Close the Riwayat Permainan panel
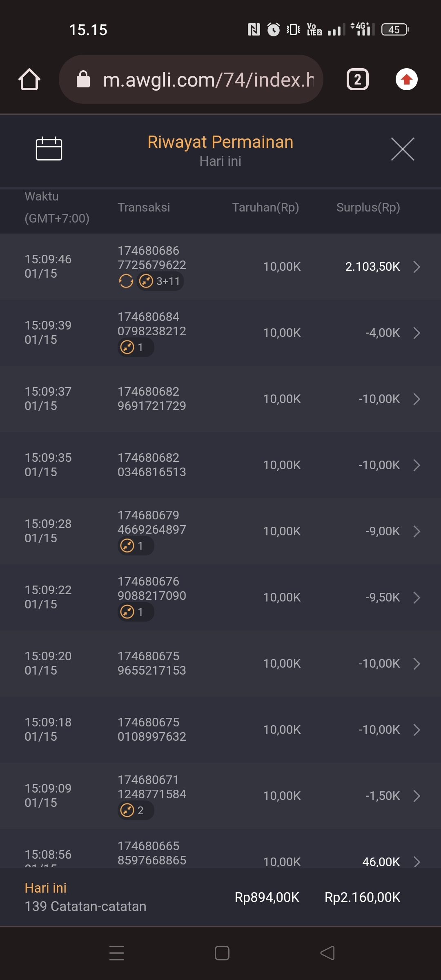This screenshot has height=980, width=441. click(403, 149)
